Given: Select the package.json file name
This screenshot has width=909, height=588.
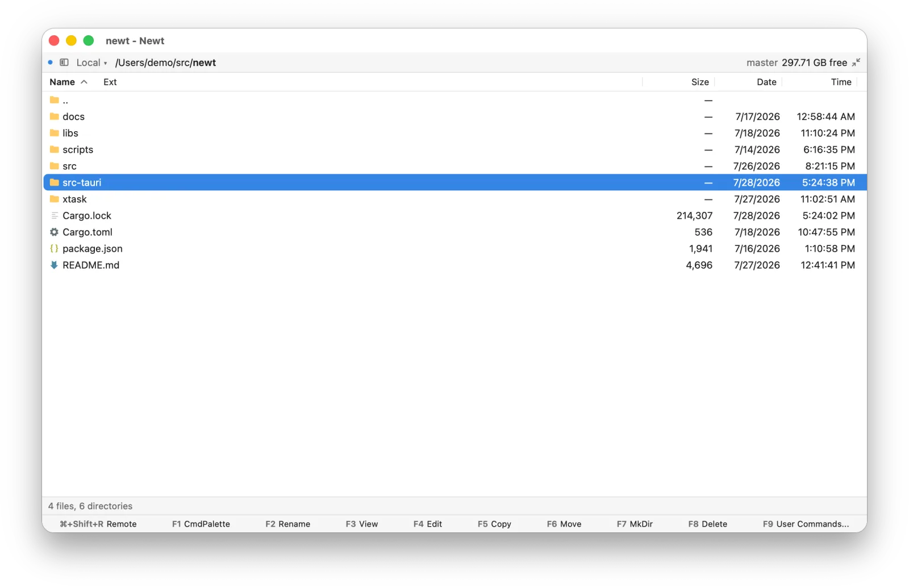Looking at the screenshot, I should pos(93,248).
